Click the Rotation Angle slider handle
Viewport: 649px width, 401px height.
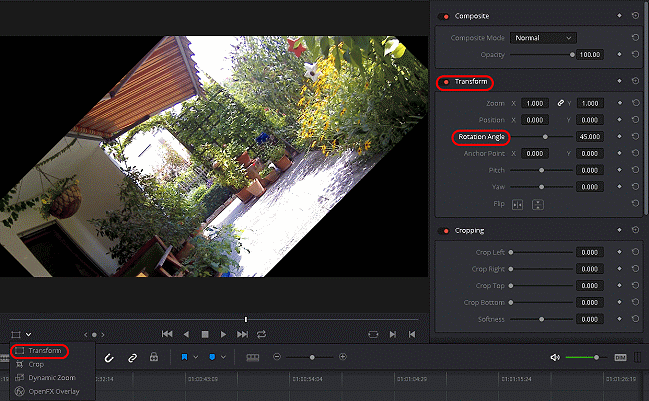(x=545, y=137)
